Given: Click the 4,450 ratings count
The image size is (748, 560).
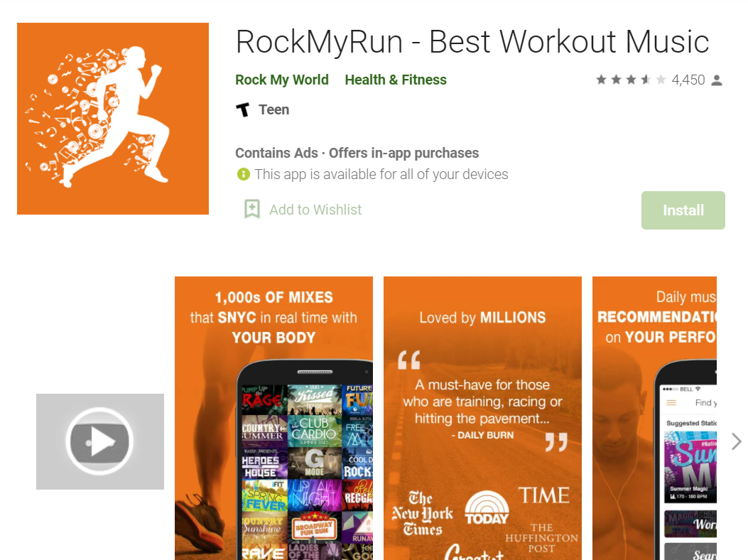Looking at the screenshot, I should click(x=688, y=80).
